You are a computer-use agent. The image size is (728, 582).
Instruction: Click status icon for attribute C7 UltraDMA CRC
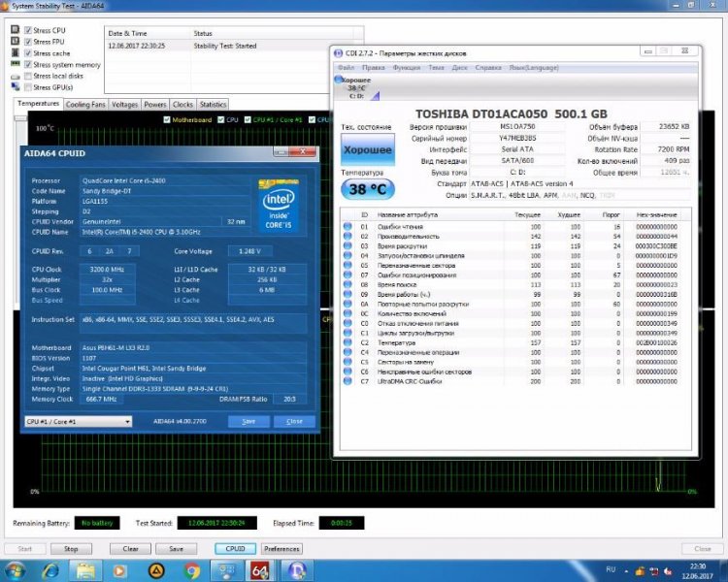pos(347,381)
